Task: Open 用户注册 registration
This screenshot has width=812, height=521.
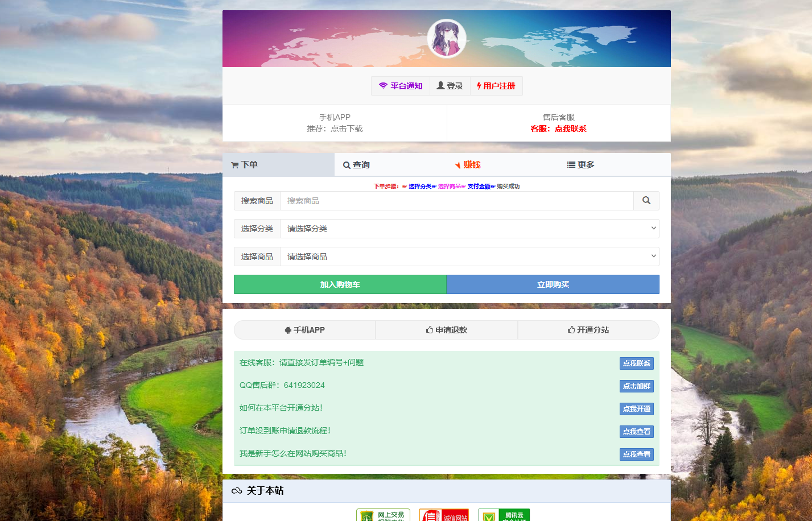Action: pos(496,86)
